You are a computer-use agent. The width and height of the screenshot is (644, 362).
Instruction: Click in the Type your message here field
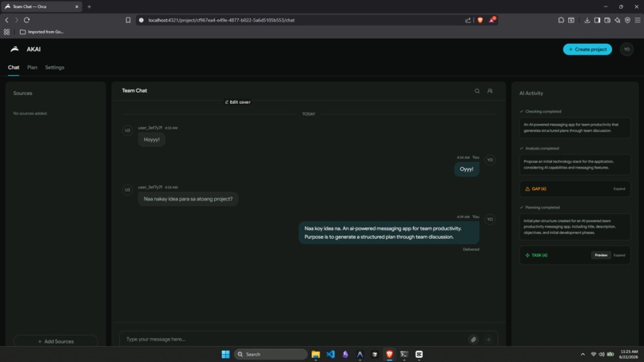coord(296,340)
